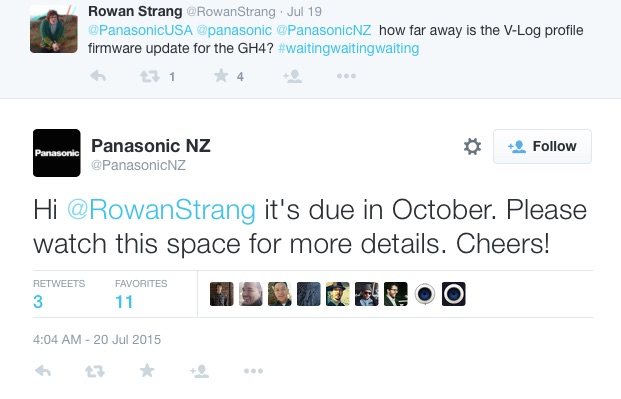Retweet Rowan Strang's tweet
This screenshot has width=621, height=399.
[150, 76]
